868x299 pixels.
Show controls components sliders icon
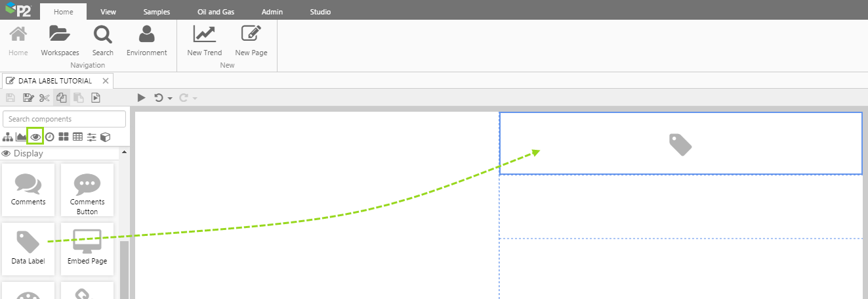tap(91, 137)
